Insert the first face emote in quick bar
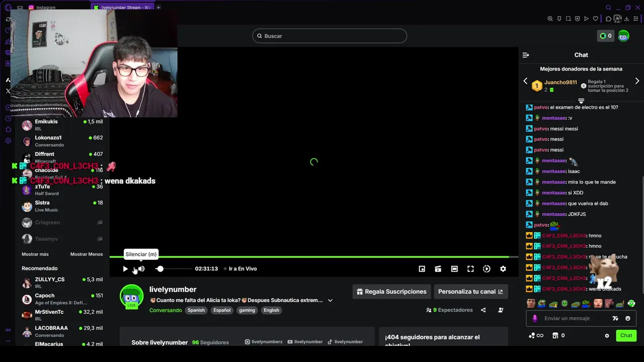The width and height of the screenshot is (644, 362). point(531,303)
